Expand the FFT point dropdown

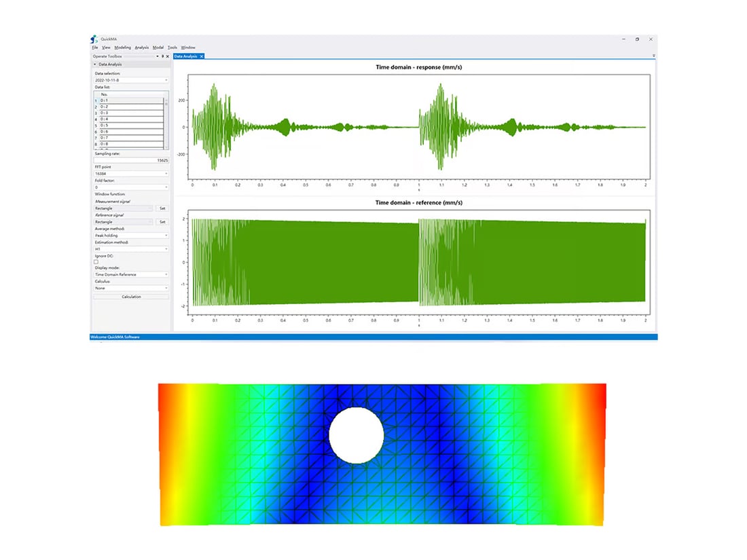pos(131,174)
